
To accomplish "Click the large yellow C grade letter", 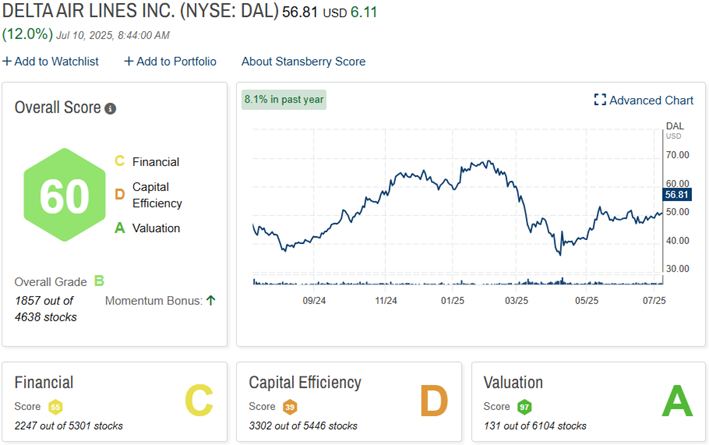I will (x=198, y=400).
